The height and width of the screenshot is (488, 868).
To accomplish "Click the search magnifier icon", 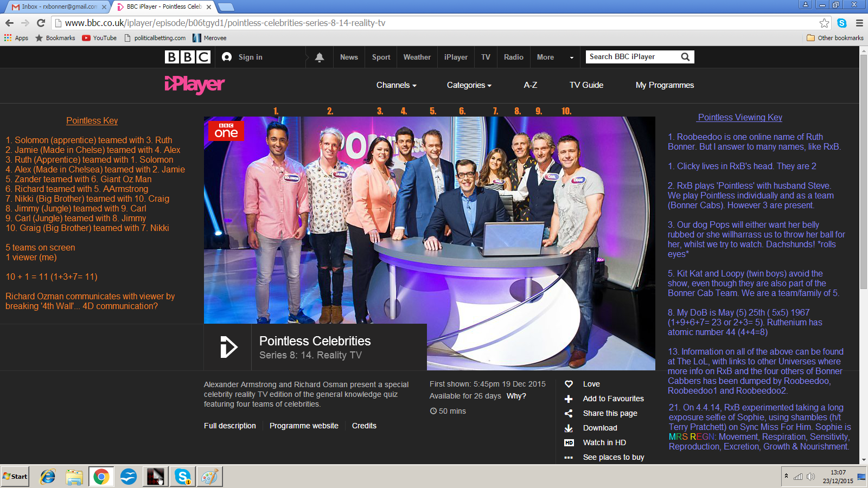I will coord(685,57).
